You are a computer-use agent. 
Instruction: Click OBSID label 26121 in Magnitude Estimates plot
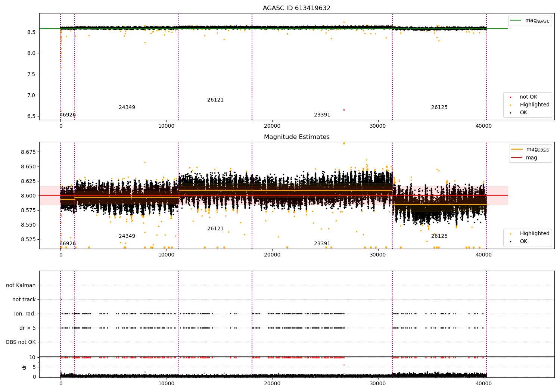(215, 229)
